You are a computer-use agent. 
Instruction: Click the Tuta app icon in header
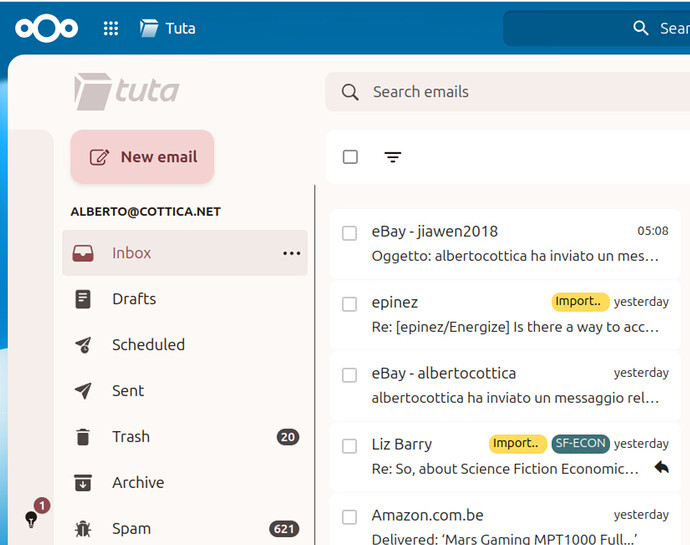point(149,28)
